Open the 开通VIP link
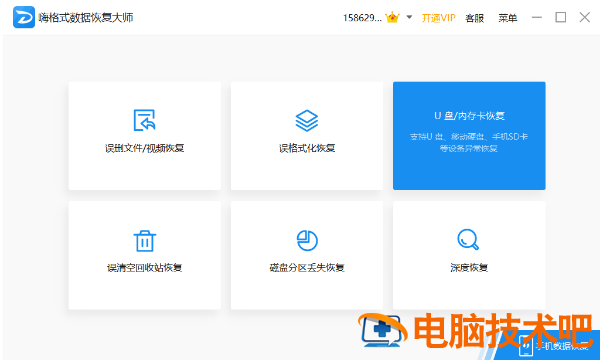The width and height of the screenshot is (600, 360). coord(439,18)
